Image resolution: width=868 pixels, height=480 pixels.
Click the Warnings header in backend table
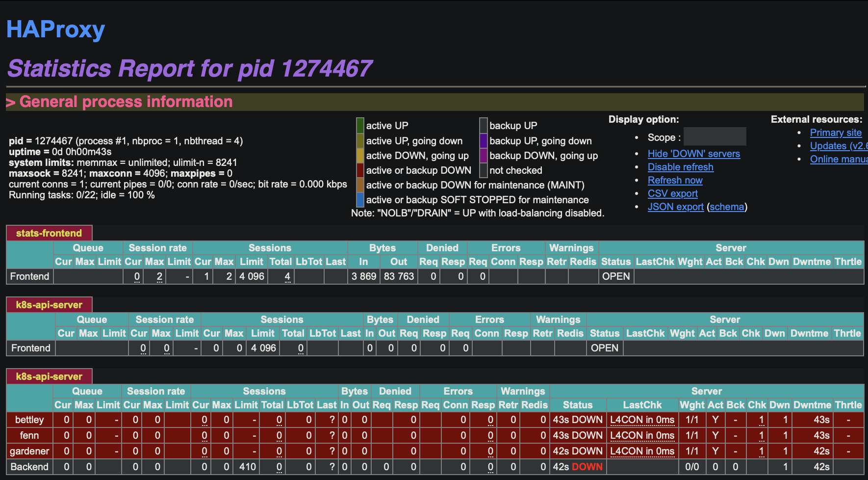523,391
